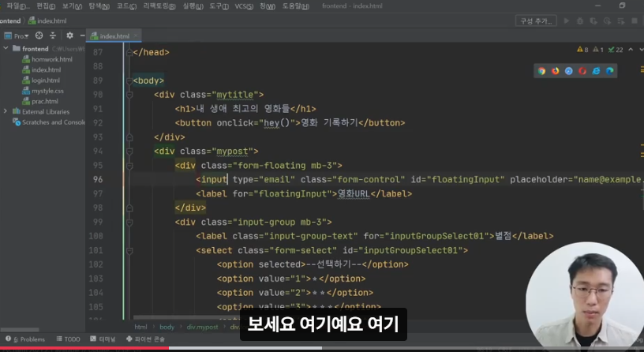Open the 실행 (Run) menu
The width and height of the screenshot is (644, 352).
click(193, 6)
